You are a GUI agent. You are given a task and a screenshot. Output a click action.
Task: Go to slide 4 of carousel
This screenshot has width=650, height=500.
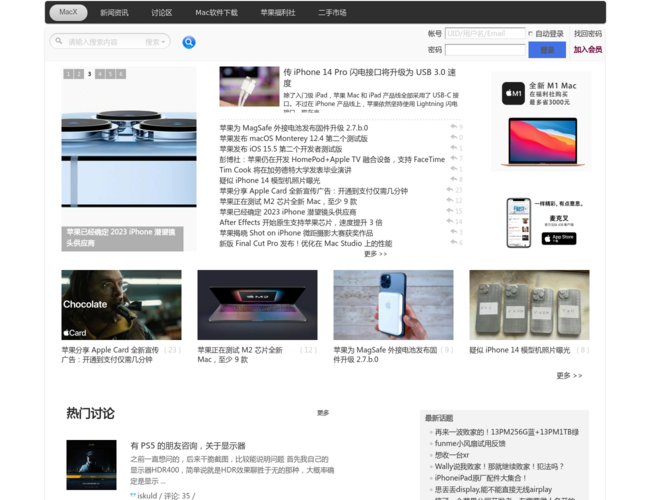pyautogui.click(x=100, y=74)
